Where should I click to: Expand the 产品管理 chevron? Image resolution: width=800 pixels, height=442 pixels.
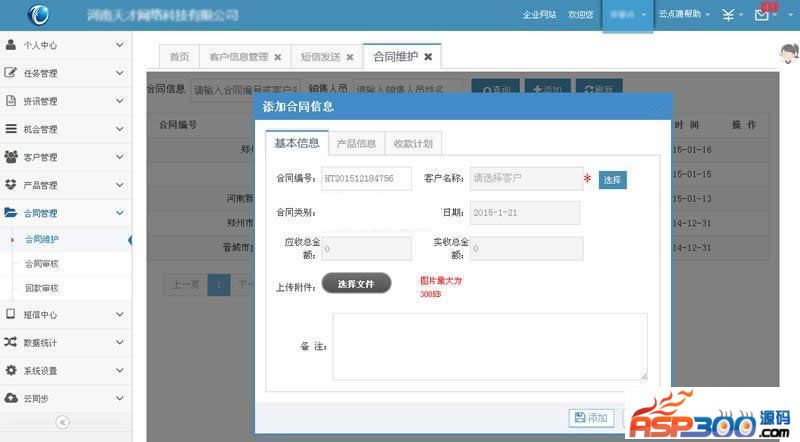(119, 185)
